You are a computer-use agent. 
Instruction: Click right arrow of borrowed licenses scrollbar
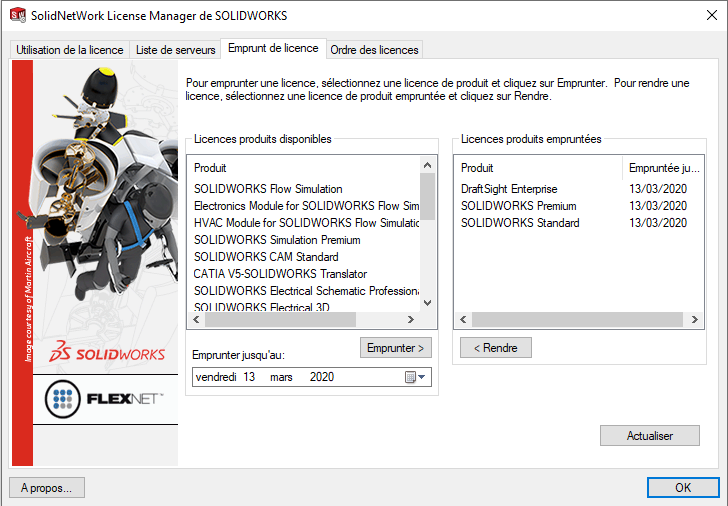coord(695,319)
